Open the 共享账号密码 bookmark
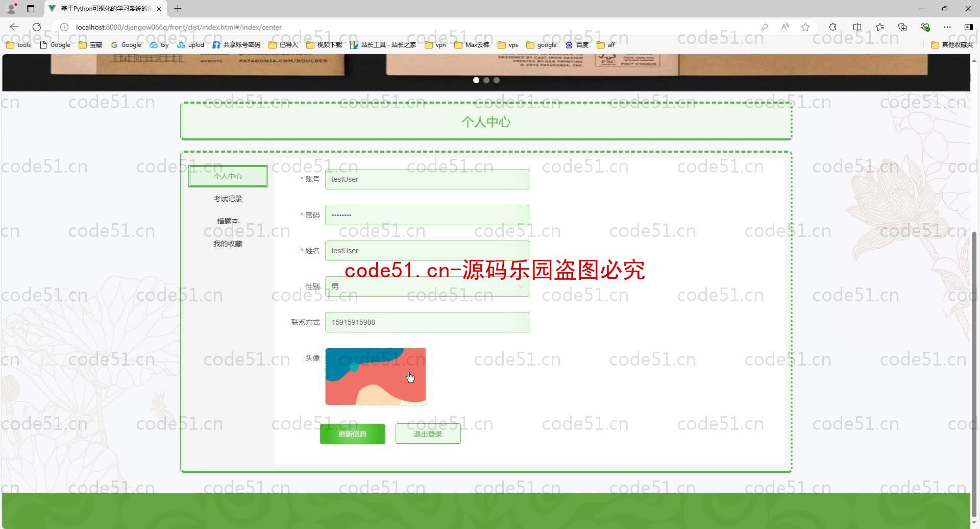 point(236,45)
